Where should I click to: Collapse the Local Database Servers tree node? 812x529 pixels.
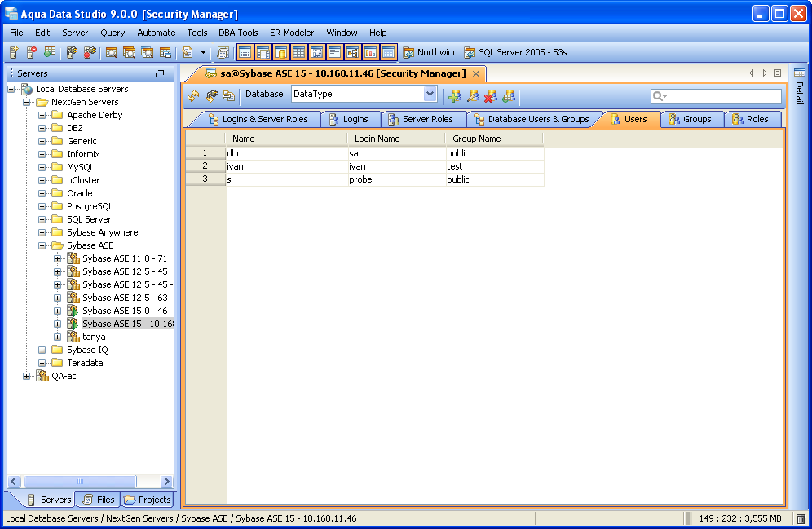[x=11, y=89]
